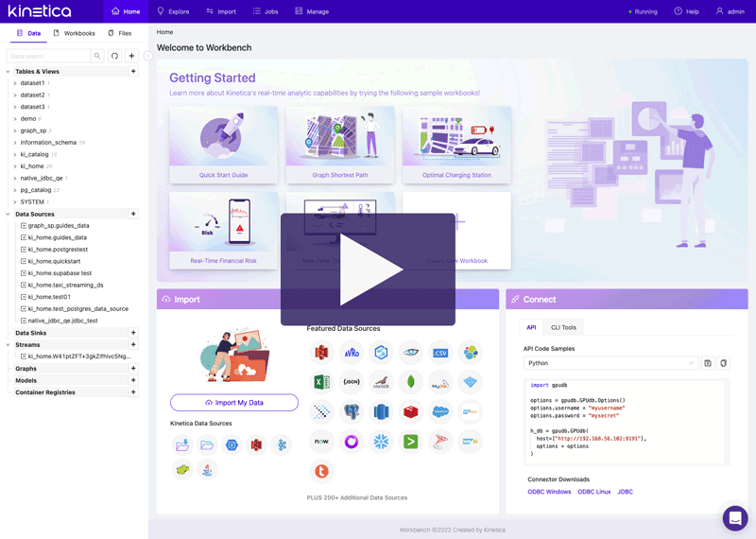This screenshot has width=756, height=539.
Task: Expand the graph_sp schema
Action: pyautogui.click(x=15, y=130)
